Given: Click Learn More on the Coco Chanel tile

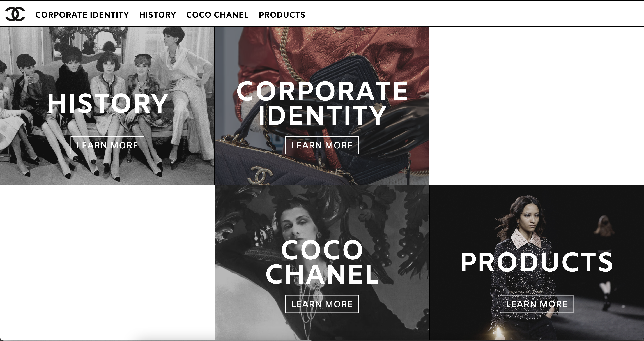Looking at the screenshot, I should pyautogui.click(x=322, y=304).
